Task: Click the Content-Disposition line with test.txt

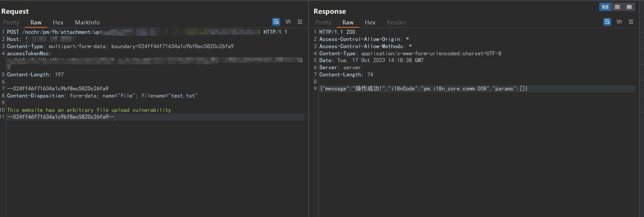Action: click(102, 96)
